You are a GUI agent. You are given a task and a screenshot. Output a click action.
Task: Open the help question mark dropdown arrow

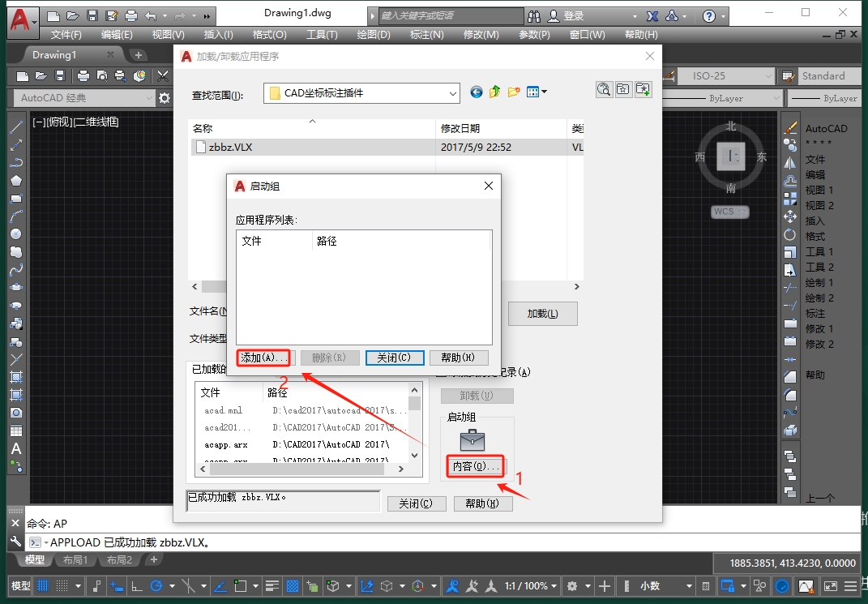click(724, 16)
